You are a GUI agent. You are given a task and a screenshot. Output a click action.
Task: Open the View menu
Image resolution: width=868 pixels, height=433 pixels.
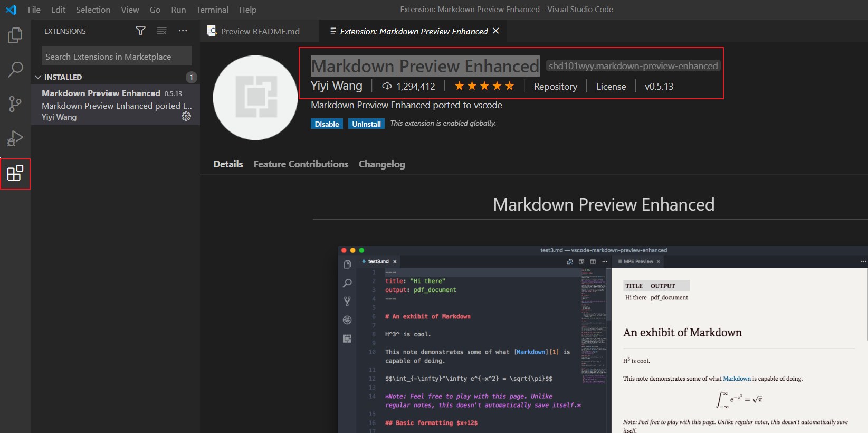[x=130, y=10]
